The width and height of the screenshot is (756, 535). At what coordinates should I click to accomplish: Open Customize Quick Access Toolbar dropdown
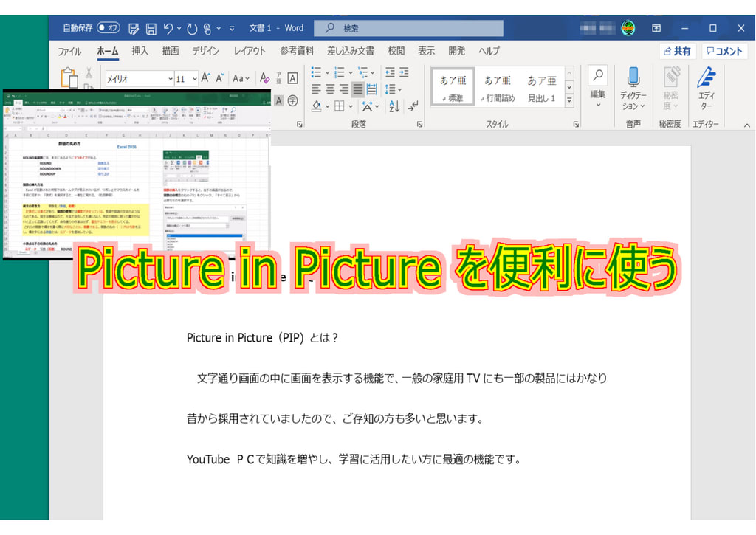pos(232,29)
